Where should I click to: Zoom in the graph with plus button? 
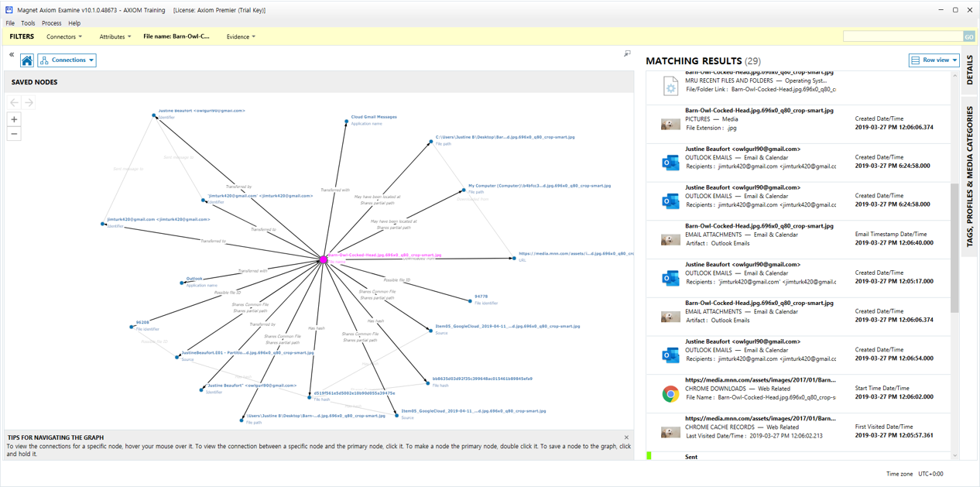click(14, 119)
